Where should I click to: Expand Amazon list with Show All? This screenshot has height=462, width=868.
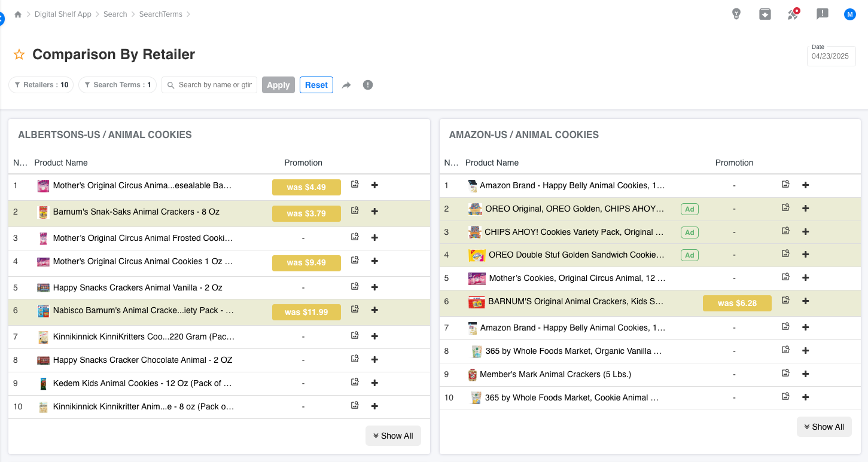click(824, 427)
